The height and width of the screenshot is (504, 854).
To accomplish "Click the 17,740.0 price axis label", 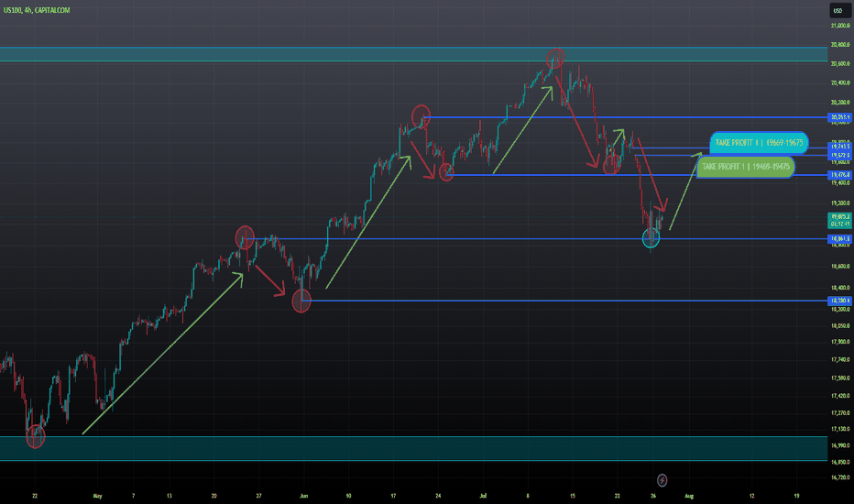I will 840,359.
